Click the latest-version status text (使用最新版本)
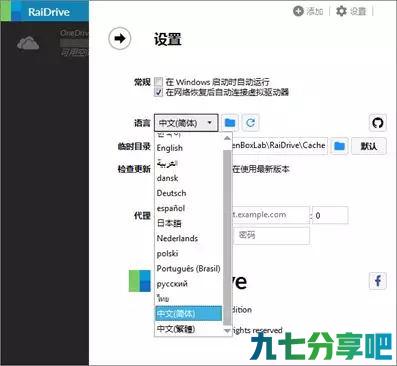 (x=261, y=169)
